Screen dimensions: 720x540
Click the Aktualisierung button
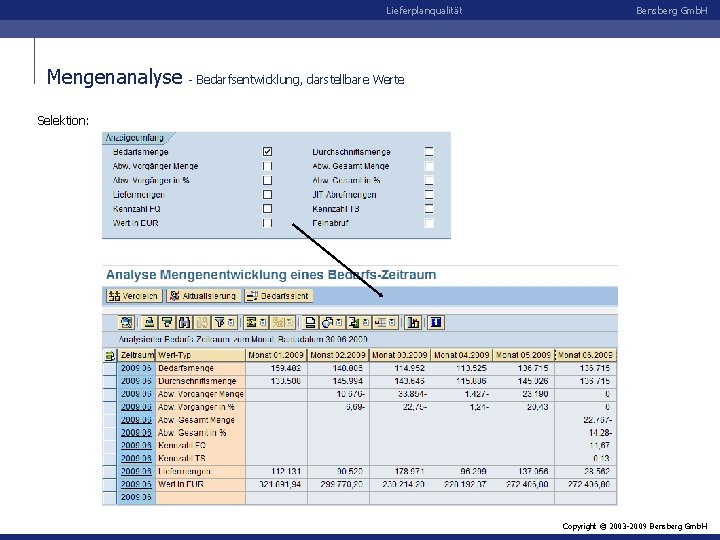203,296
